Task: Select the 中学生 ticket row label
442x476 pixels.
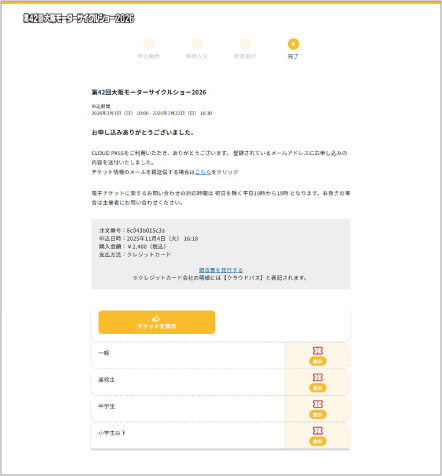Action: tap(106, 406)
